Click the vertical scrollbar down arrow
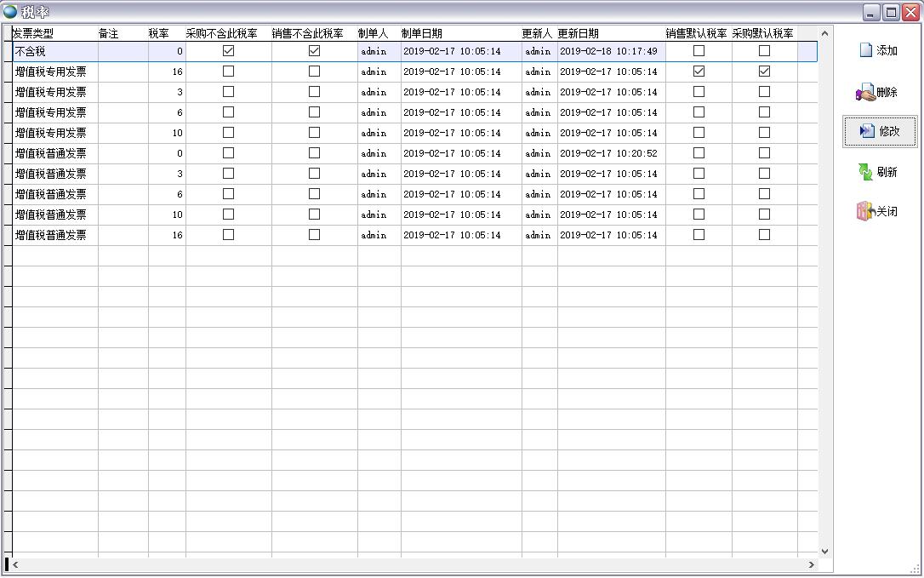Image resolution: width=924 pixels, height=578 pixels. [824, 552]
